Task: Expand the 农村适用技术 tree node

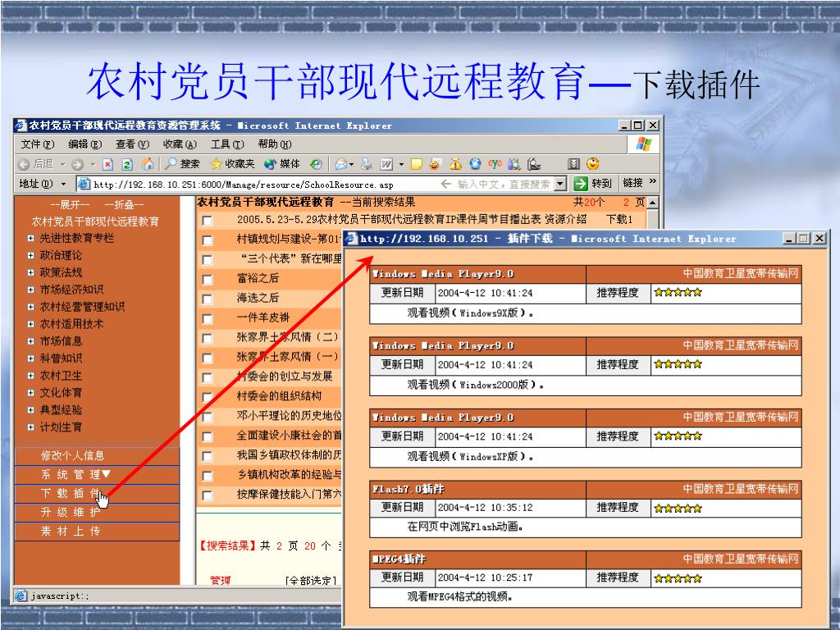Action: pos(30,324)
